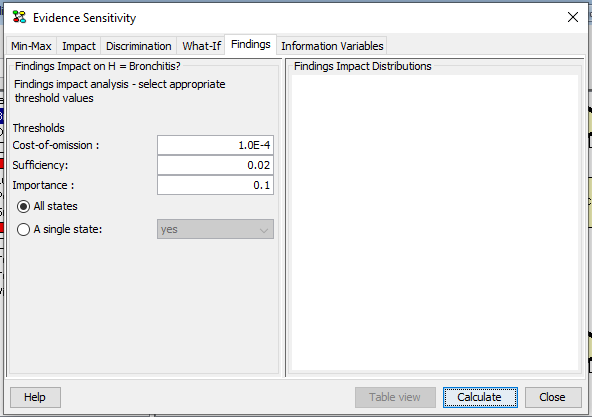592x417 pixels.
Task: Click the Importance threshold field
Action: 215,185
